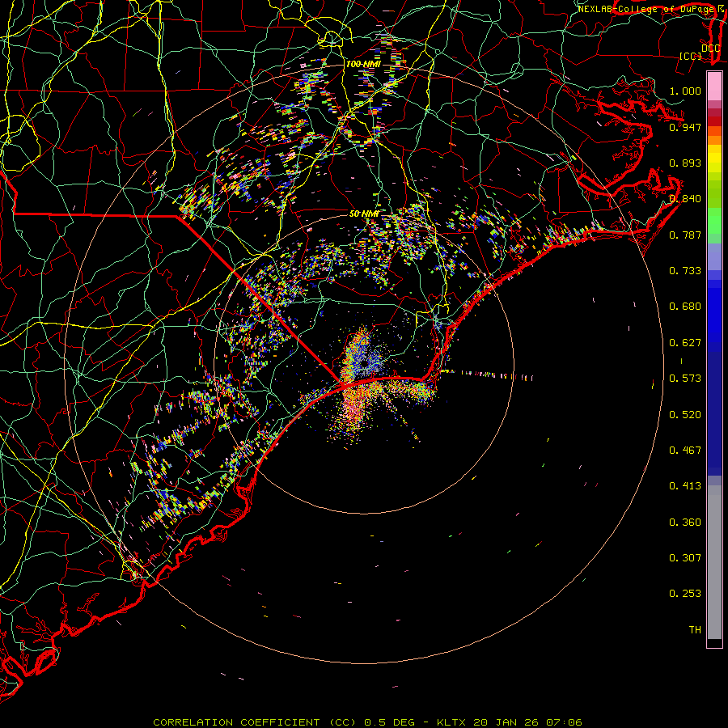This screenshot has height=728, width=728.
Task: Click the TH threshold legend label
Action: point(695,630)
